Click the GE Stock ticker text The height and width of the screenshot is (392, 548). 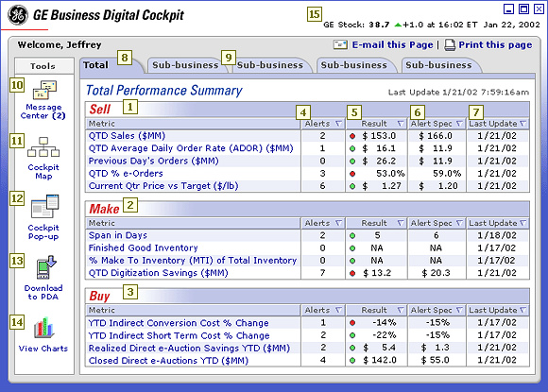tap(432, 25)
